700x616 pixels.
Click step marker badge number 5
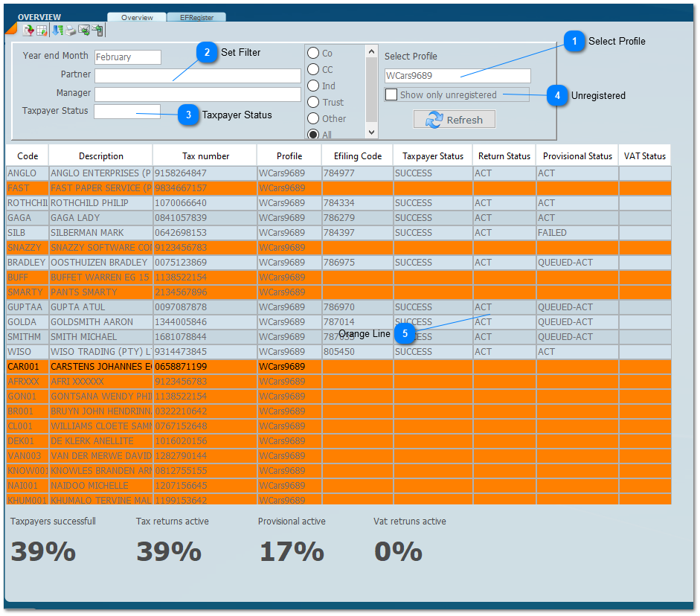[405, 334]
